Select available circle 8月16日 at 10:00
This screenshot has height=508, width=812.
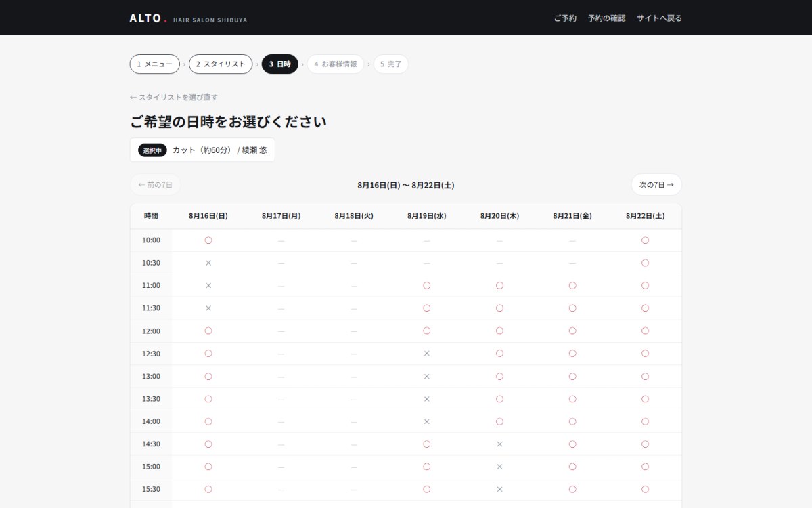tap(208, 240)
